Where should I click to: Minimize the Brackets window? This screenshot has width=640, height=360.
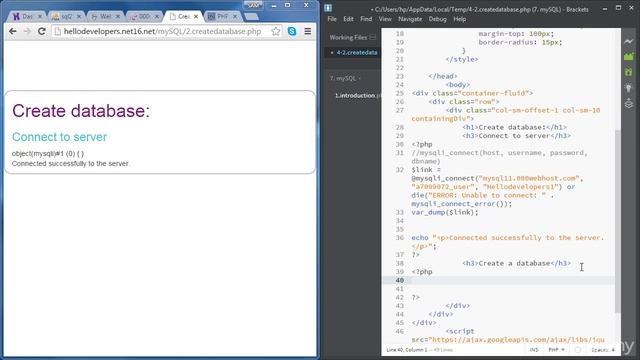[x=605, y=8]
